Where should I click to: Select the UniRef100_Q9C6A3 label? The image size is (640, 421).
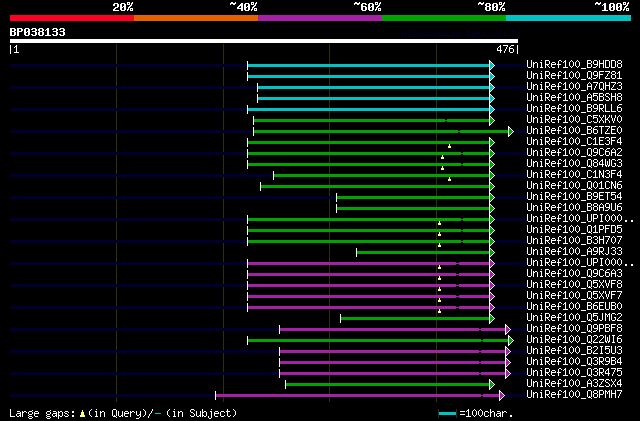coord(574,274)
